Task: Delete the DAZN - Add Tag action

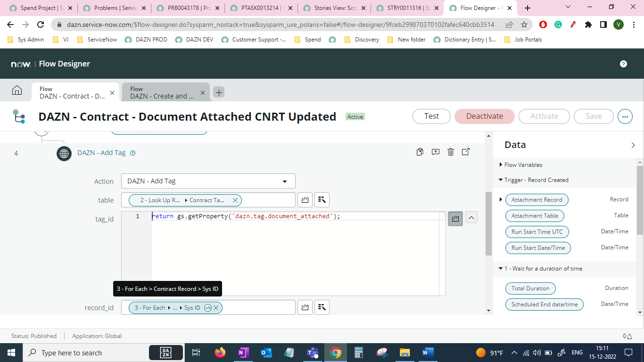Action: click(x=451, y=152)
